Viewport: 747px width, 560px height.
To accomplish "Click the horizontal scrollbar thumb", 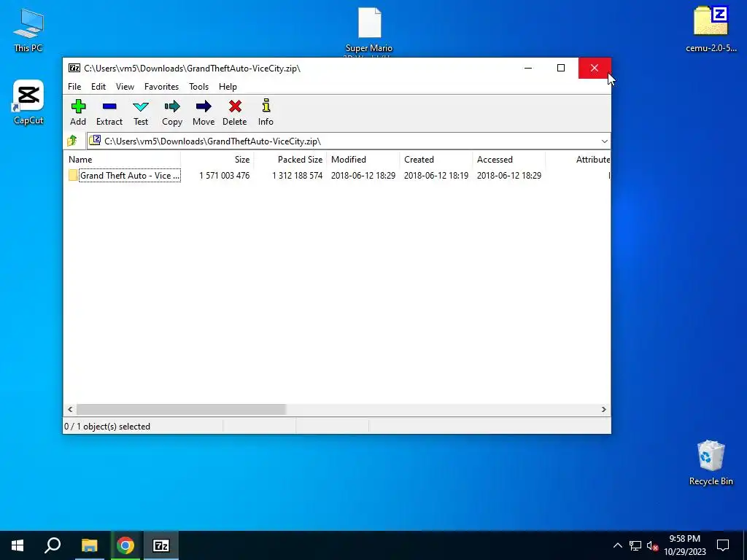I will click(181, 410).
